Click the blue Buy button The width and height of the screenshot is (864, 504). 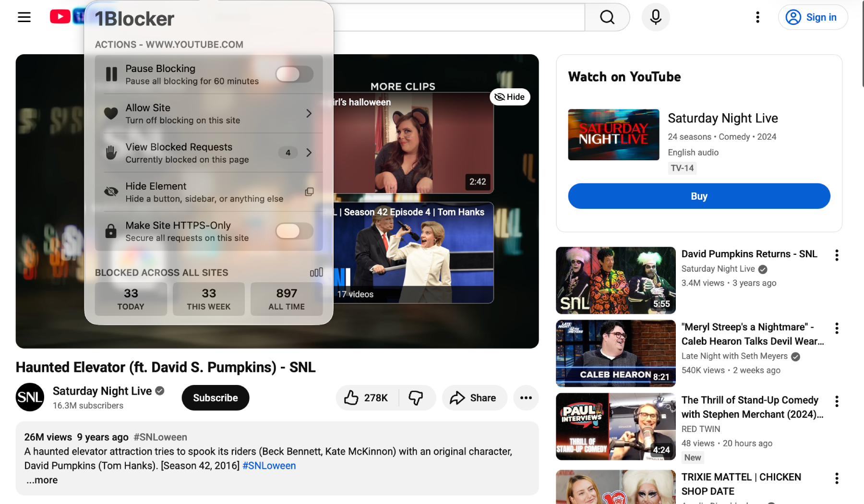point(699,196)
